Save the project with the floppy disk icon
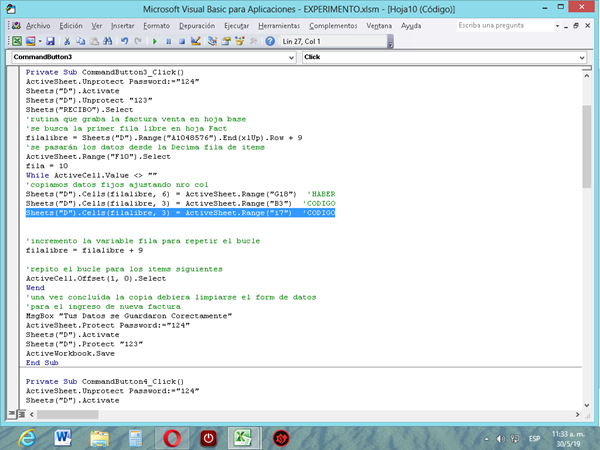The image size is (600, 450). coord(50,41)
